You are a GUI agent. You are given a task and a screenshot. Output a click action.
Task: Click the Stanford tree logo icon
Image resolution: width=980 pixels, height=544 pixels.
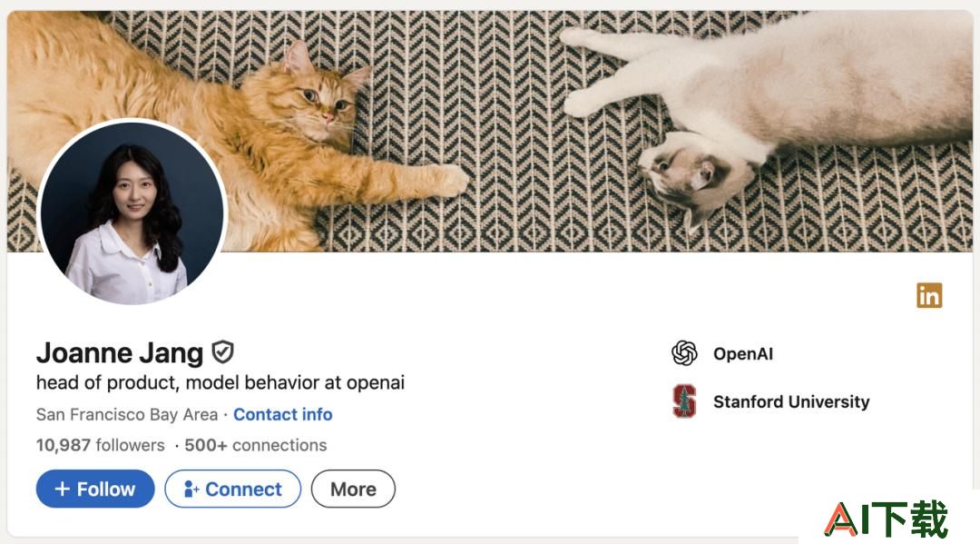point(684,401)
